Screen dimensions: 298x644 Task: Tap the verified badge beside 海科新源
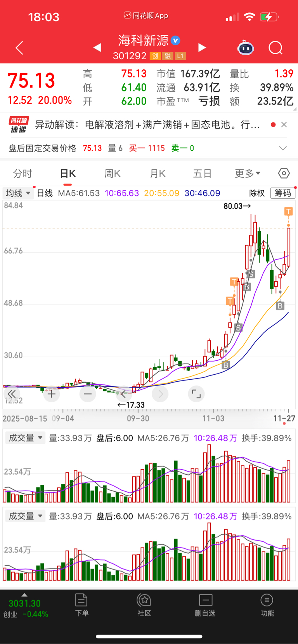point(175,40)
